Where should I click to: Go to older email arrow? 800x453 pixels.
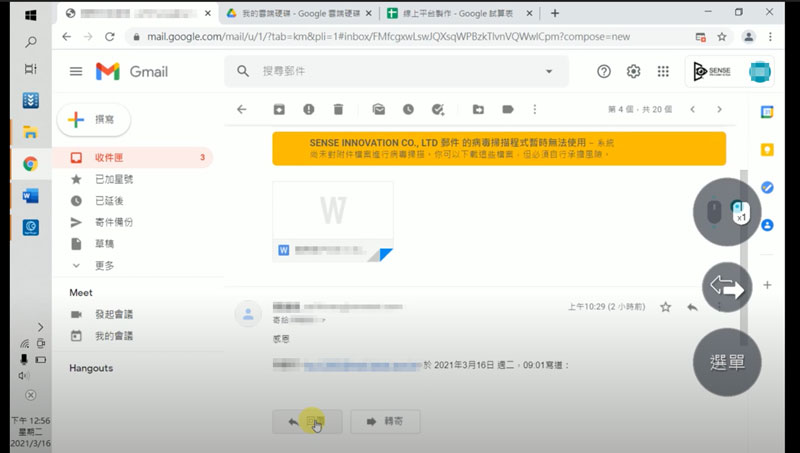[x=719, y=109]
